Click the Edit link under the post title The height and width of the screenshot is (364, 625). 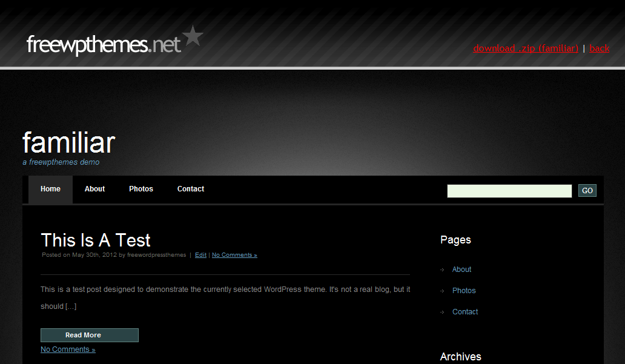pos(200,254)
